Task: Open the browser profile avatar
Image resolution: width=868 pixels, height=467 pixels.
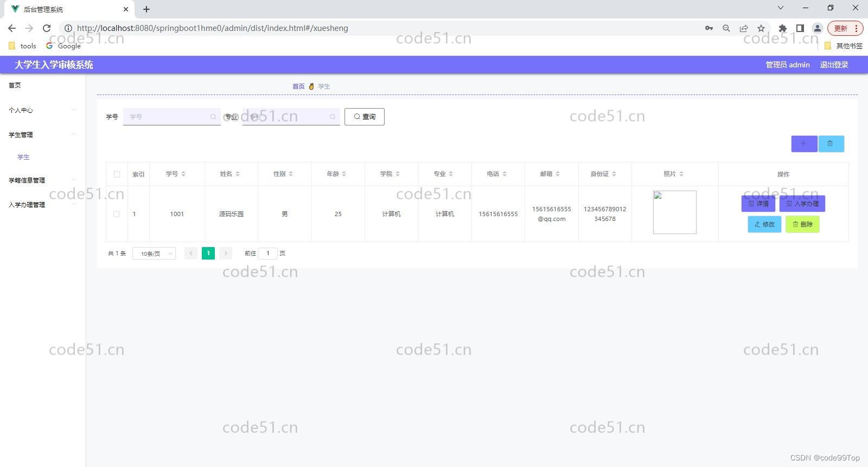Action: click(817, 28)
